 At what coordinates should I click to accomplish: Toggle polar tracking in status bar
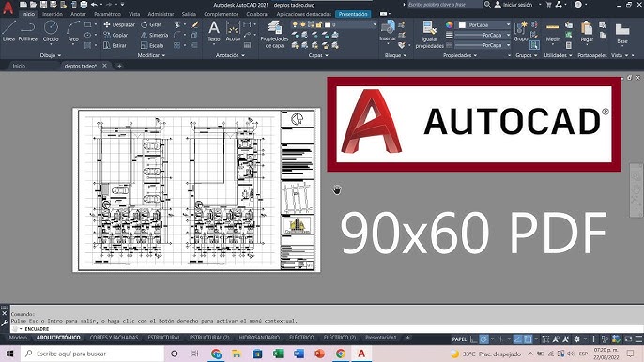point(484,339)
